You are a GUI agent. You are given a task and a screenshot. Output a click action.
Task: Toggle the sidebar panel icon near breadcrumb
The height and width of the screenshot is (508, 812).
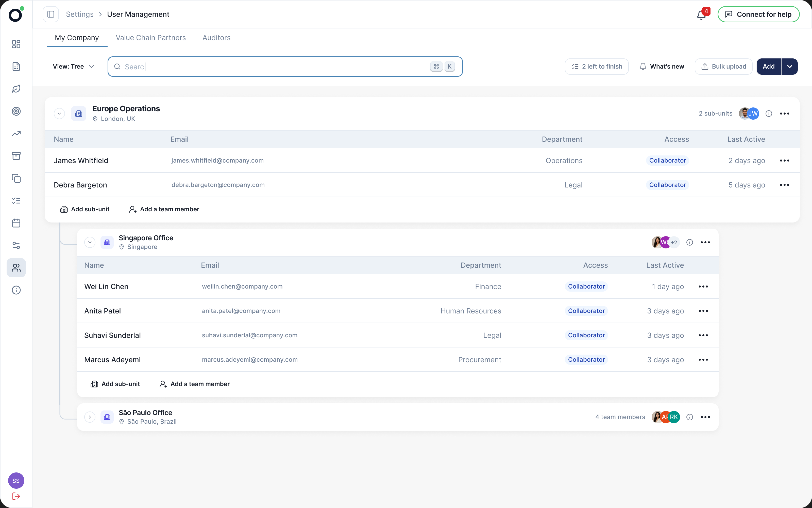(51, 14)
